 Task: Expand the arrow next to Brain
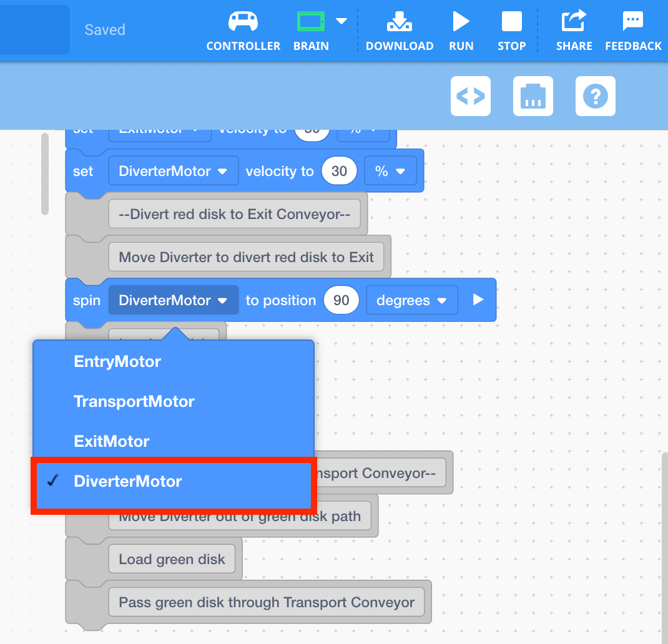point(341,21)
